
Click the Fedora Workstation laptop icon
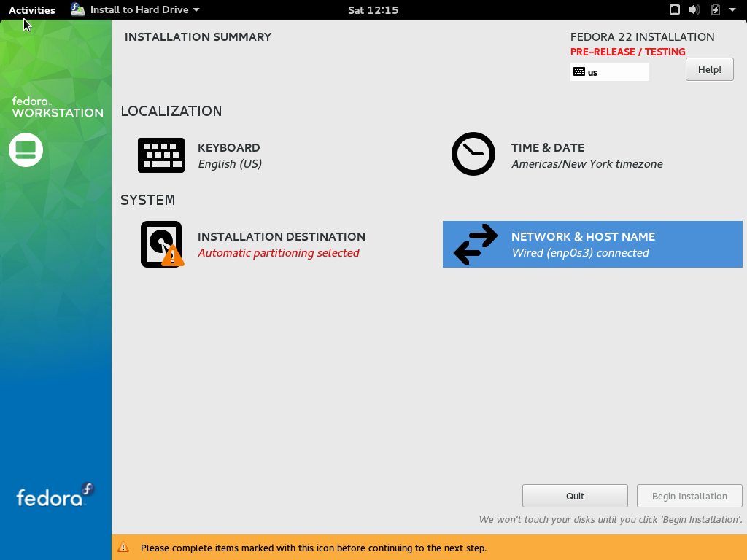(26, 150)
